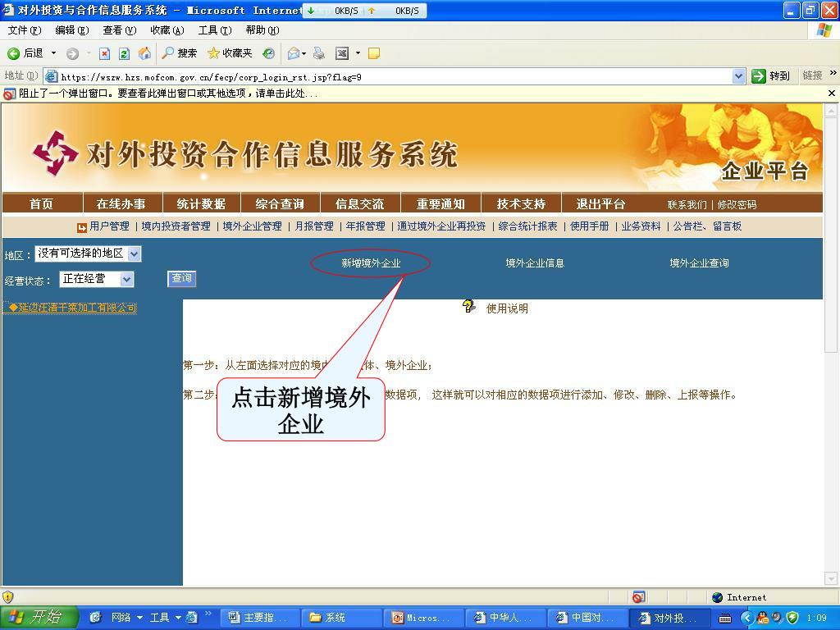Close the popup blocked information bar

(832, 94)
